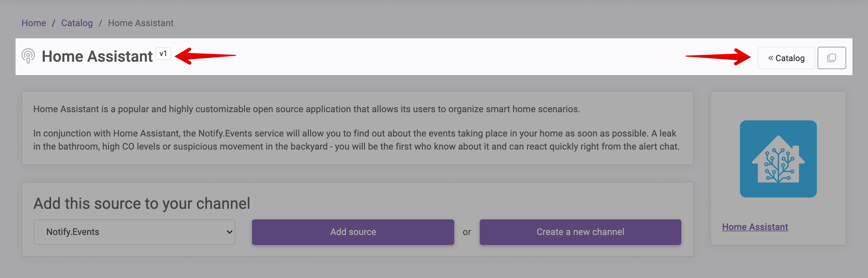Open the Home Assistant link under logo
Image resolution: width=868 pixels, height=278 pixels.
click(x=755, y=227)
